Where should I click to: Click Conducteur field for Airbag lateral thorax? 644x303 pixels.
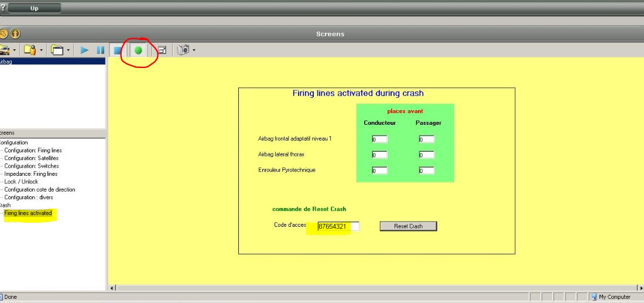click(379, 155)
